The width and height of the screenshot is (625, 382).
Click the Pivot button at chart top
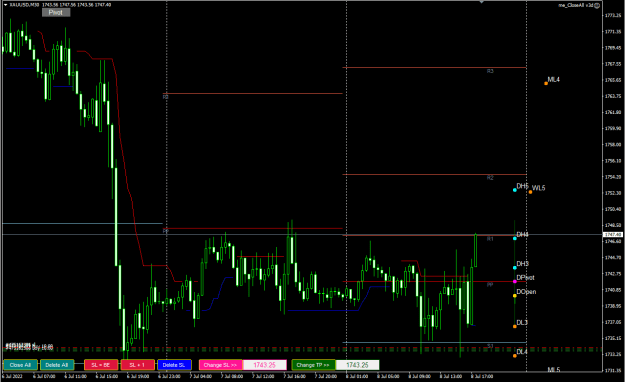click(56, 12)
